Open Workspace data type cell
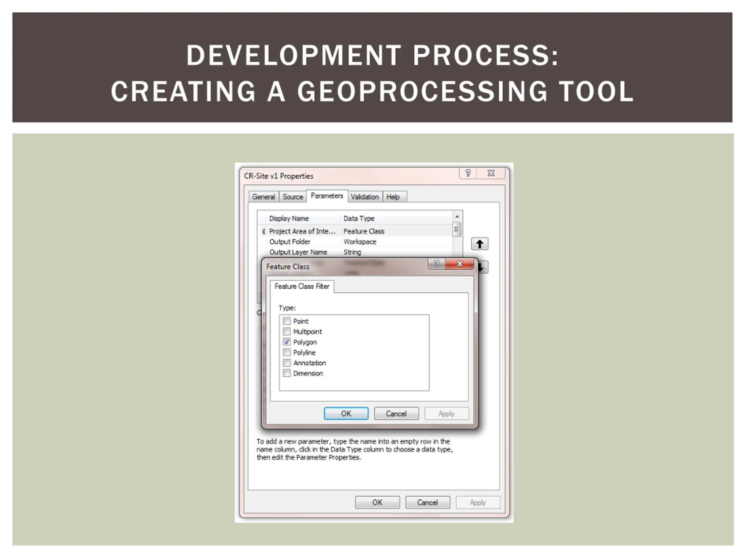747x560 pixels. pos(396,242)
